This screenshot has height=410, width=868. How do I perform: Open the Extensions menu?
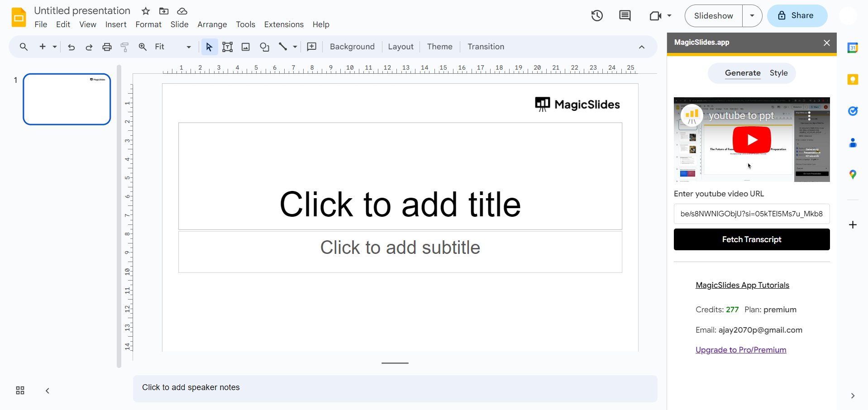(284, 24)
